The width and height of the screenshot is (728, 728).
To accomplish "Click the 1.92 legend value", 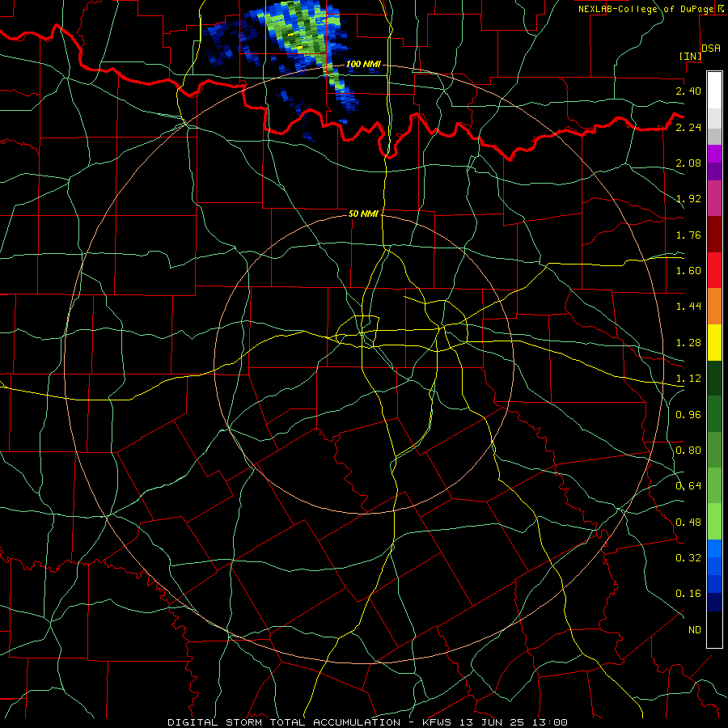I will [x=688, y=199].
